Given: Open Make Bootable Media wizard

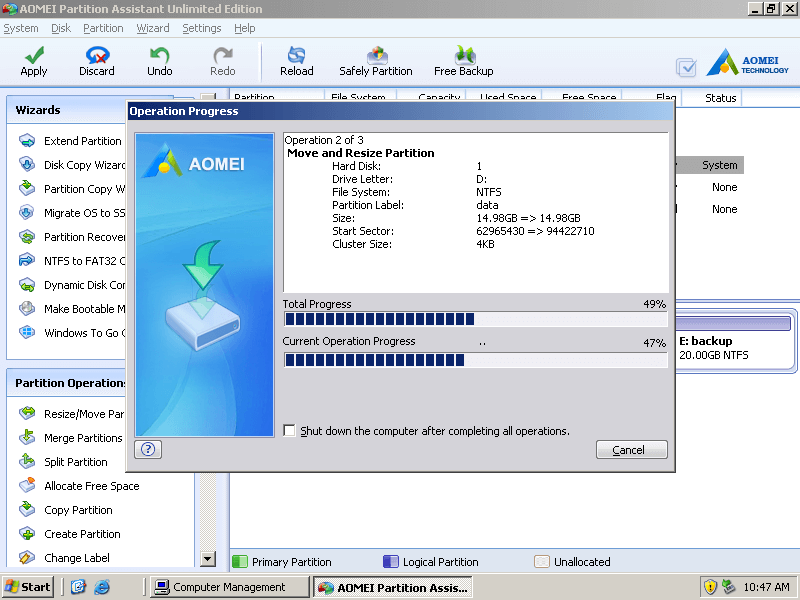Looking at the screenshot, I should coord(71,309).
